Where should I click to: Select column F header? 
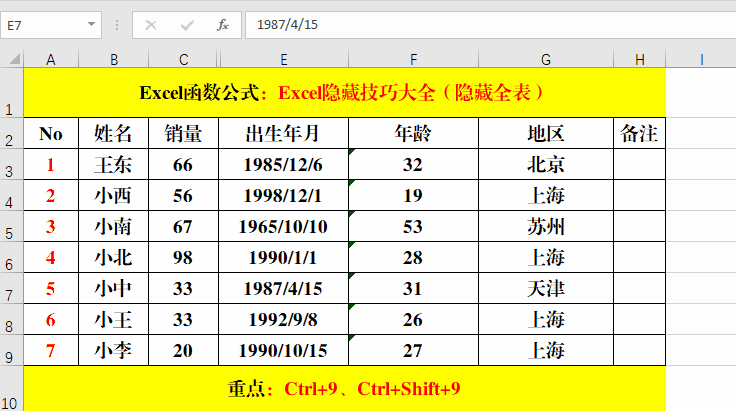413,60
